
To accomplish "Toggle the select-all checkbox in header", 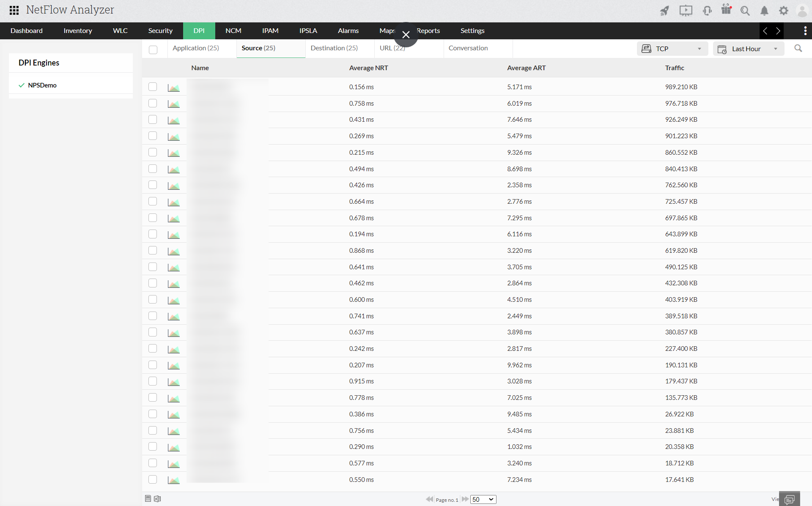I will pyautogui.click(x=153, y=50).
